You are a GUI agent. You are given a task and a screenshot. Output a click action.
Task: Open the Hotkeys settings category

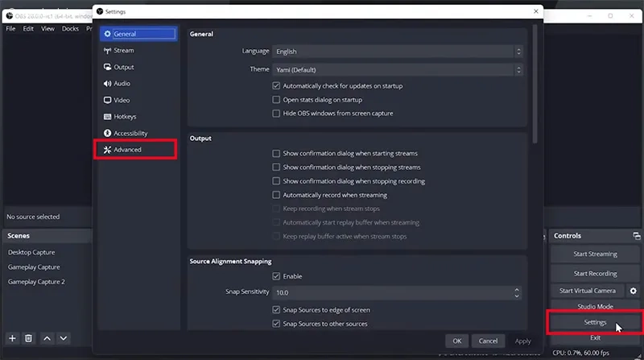click(138, 117)
